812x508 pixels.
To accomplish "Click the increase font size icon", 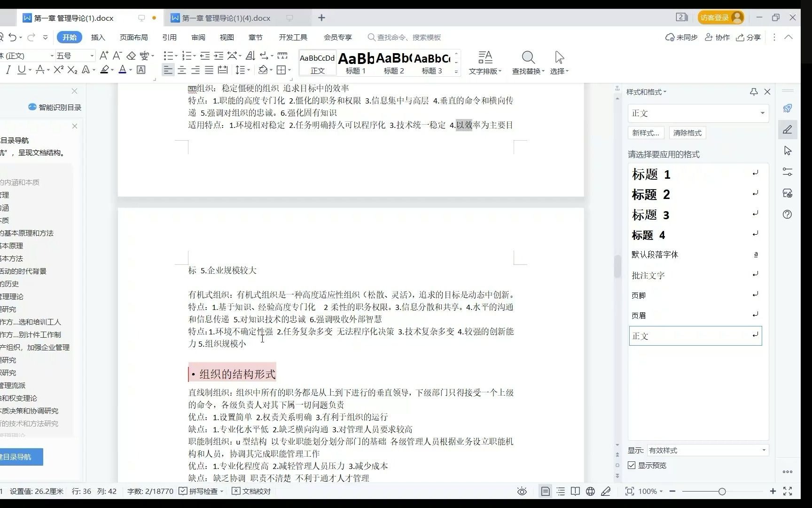I will click(104, 56).
